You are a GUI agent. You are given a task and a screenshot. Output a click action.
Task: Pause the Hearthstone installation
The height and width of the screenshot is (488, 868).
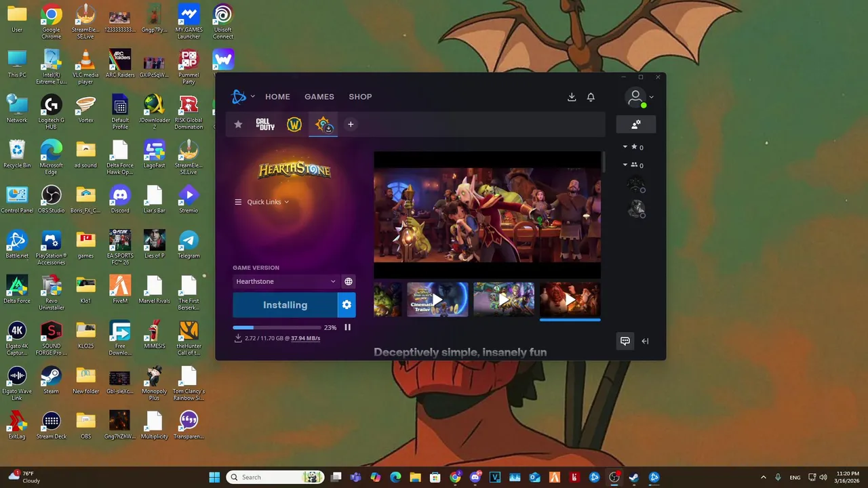(347, 327)
